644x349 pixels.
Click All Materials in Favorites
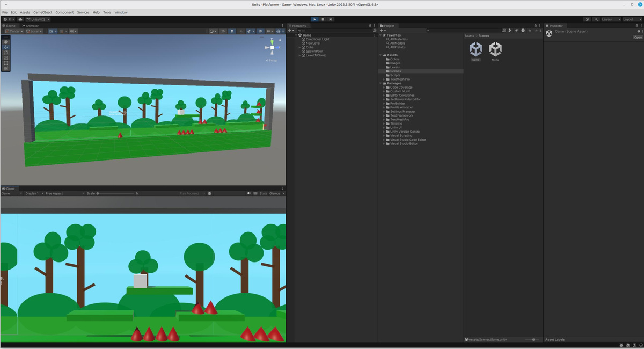click(398, 39)
